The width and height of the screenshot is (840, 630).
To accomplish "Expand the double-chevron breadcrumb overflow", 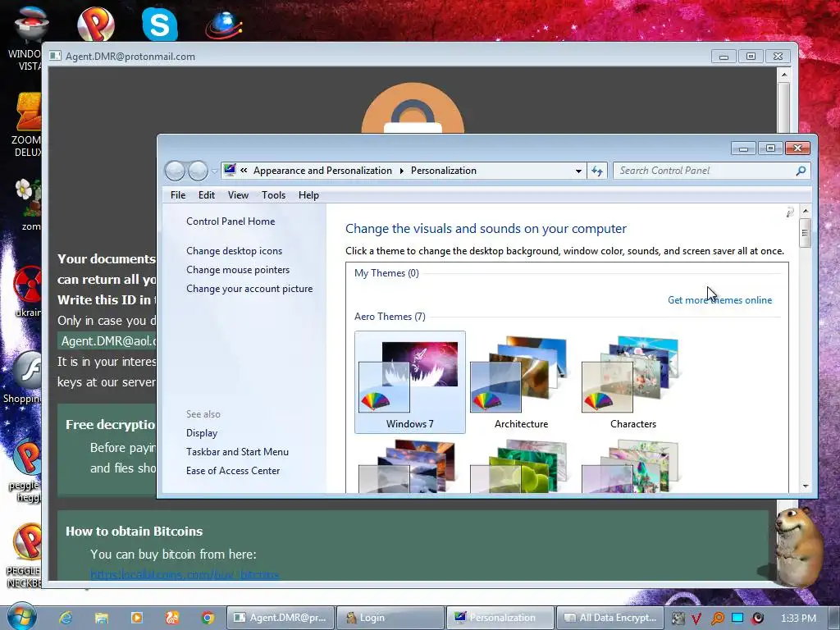I will (x=244, y=171).
